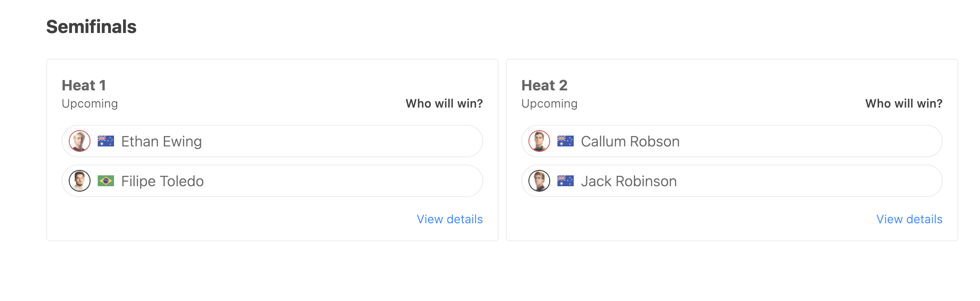The height and width of the screenshot is (301, 980).
Task: Open View details for Heat 1
Action: click(x=450, y=219)
